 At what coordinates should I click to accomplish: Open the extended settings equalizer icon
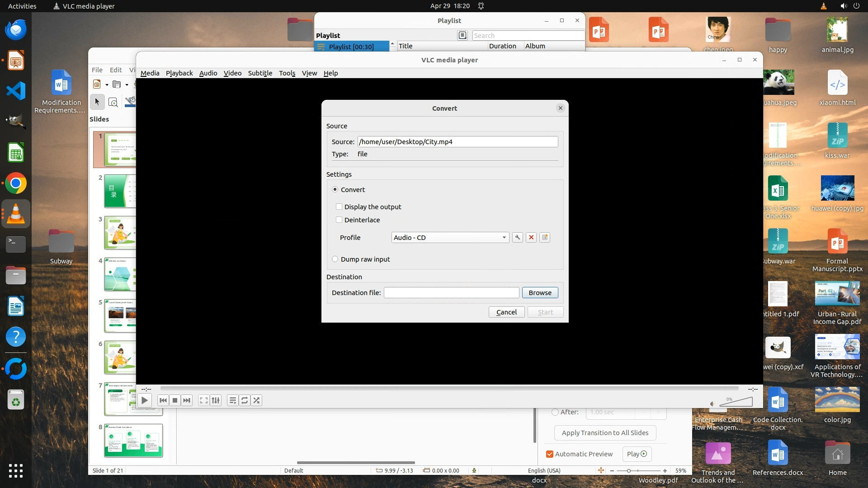pyautogui.click(x=216, y=400)
